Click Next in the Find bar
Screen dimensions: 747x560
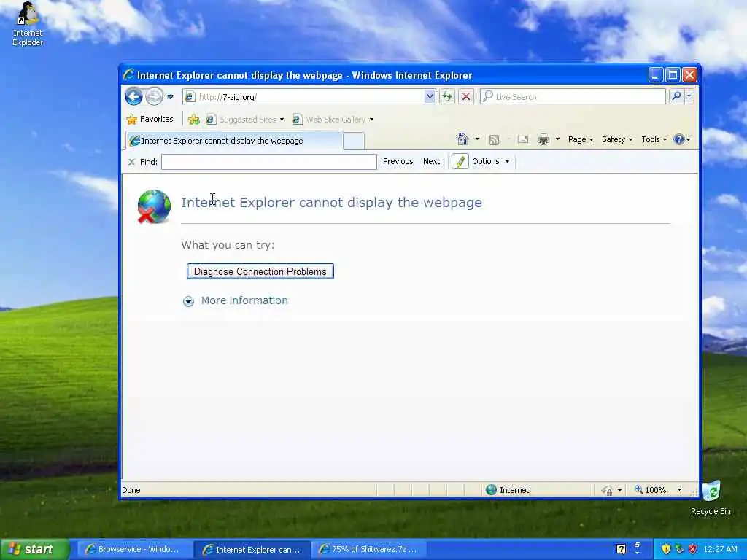432,161
